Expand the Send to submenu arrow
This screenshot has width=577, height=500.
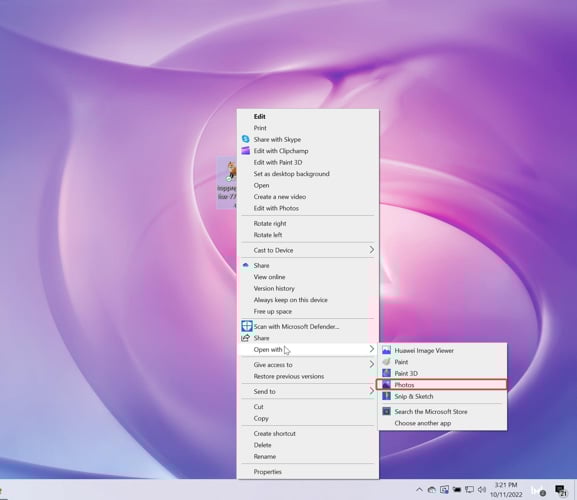coord(372,391)
